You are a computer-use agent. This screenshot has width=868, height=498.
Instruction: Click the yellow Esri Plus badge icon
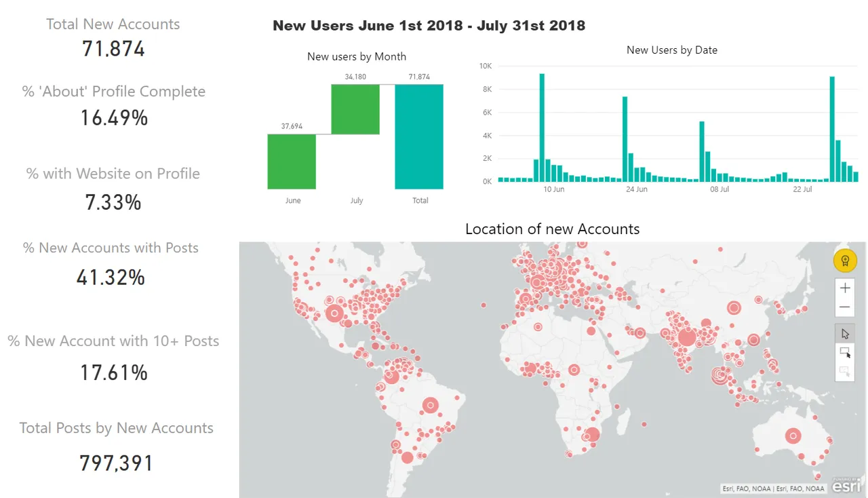[845, 261]
